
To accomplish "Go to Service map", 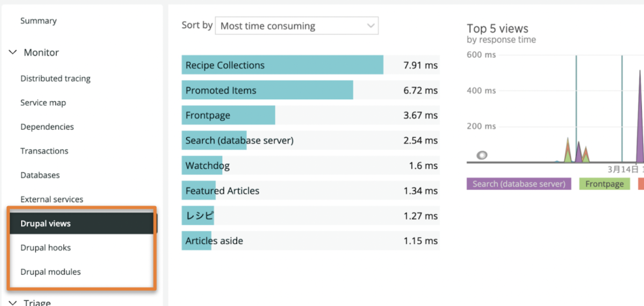I will [x=43, y=102].
